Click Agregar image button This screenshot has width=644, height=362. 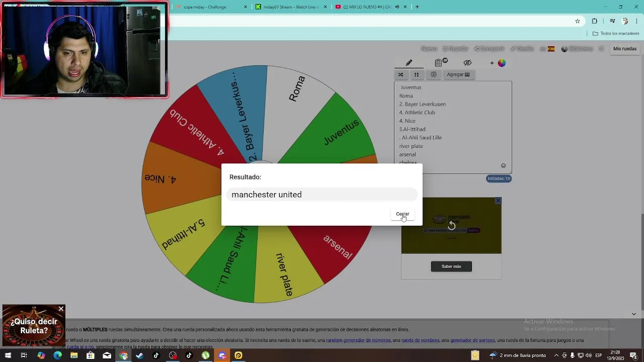point(458,74)
